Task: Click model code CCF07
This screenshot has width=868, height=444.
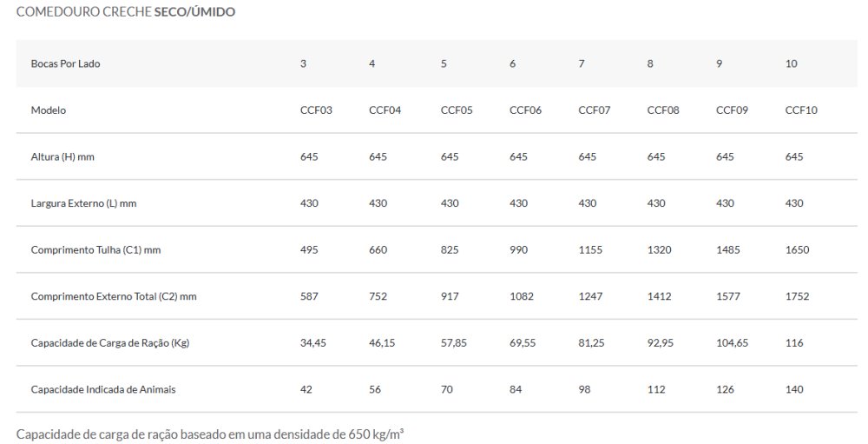Action: 595,110
